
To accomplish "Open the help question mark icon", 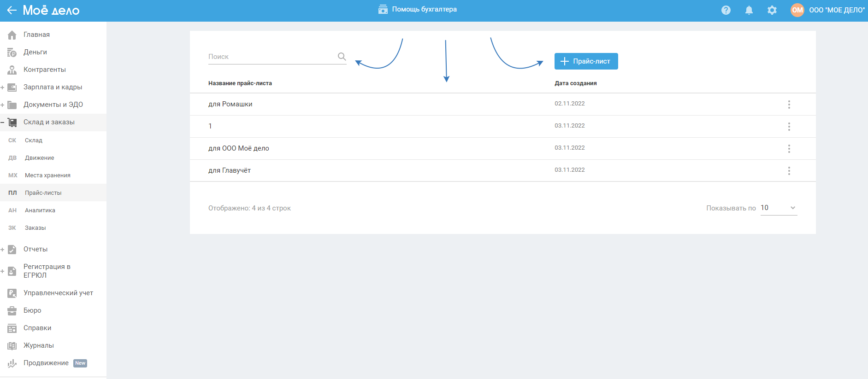I will [x=726, y=10].
